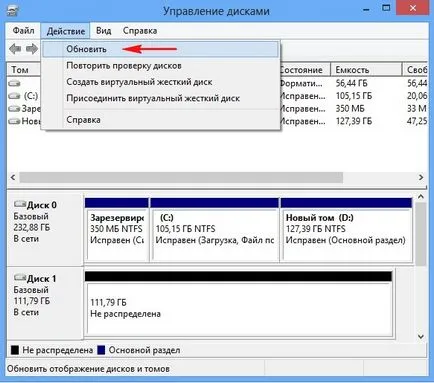Click the disk pane scroll down arrow
The image size is (434, 383).
[421, 337]
